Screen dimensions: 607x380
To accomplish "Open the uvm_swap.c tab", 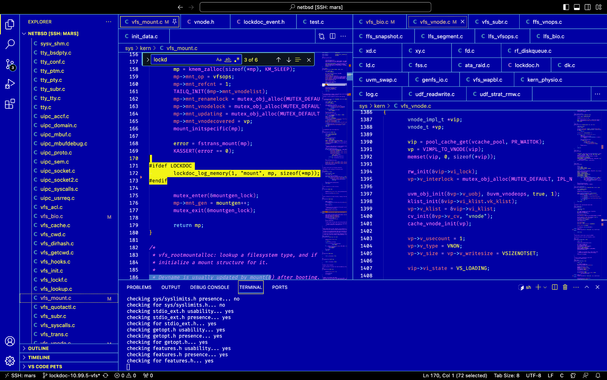I will (381, 80).
